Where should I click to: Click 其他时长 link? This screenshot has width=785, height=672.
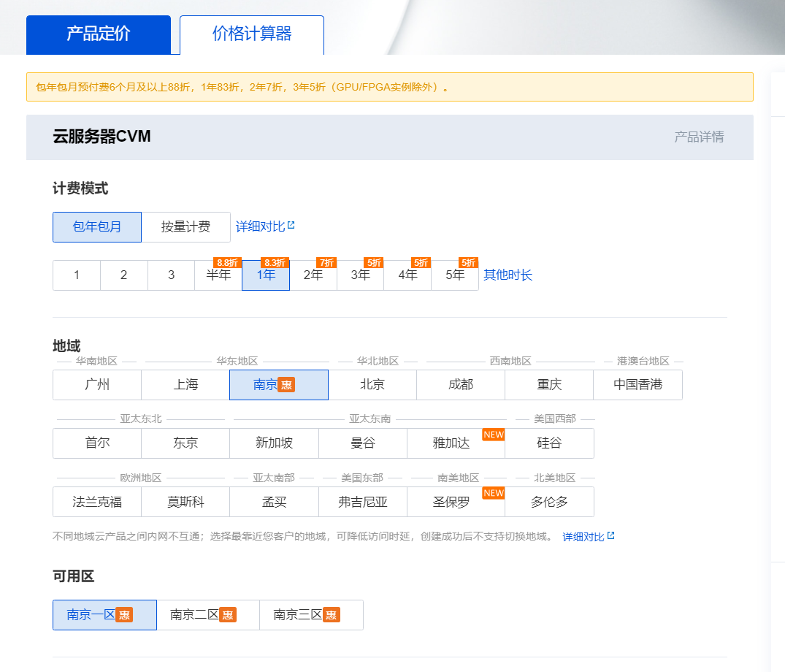click(x=508, y=275)
